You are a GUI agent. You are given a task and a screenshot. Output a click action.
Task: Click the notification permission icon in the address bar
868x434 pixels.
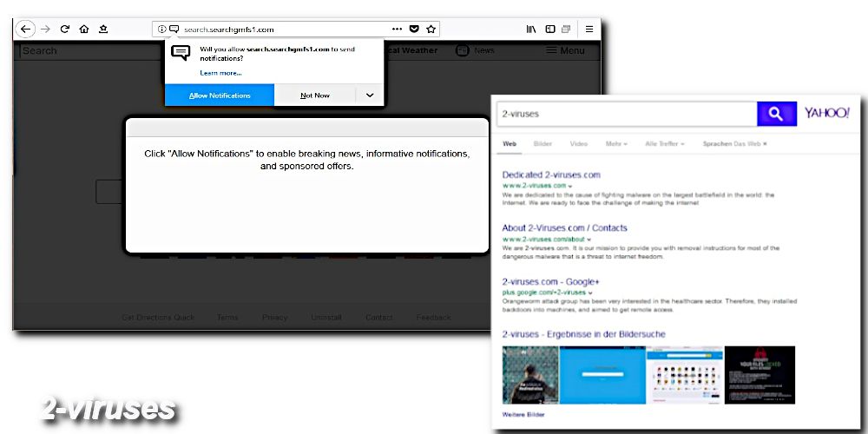click(x=174, y=30)
